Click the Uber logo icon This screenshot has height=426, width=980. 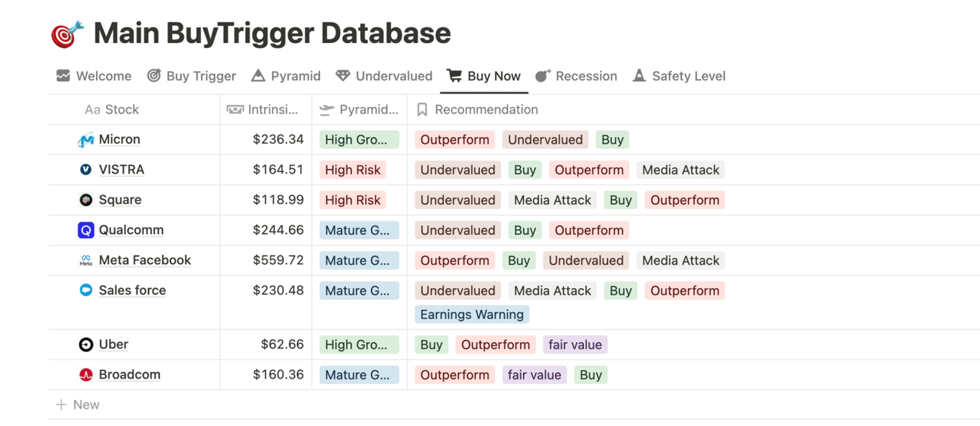pyautogui.click(x=85, y=345)
